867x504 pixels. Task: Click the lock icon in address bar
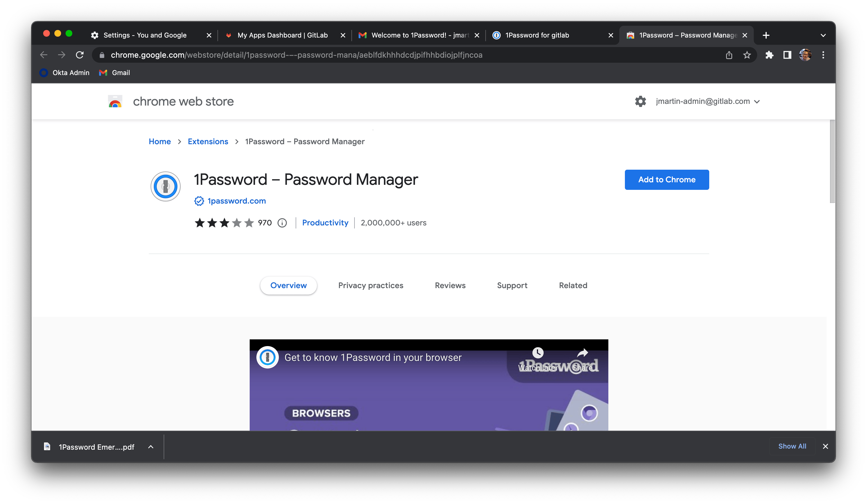pyautogui.click(x=102, y=55)
